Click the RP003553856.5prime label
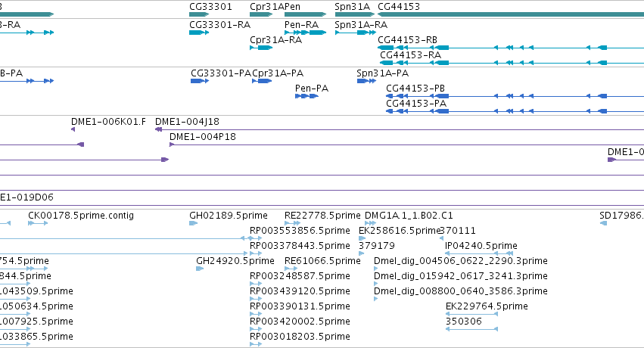The width and height of the screenshot is (644, 348). tap(300, 231)
